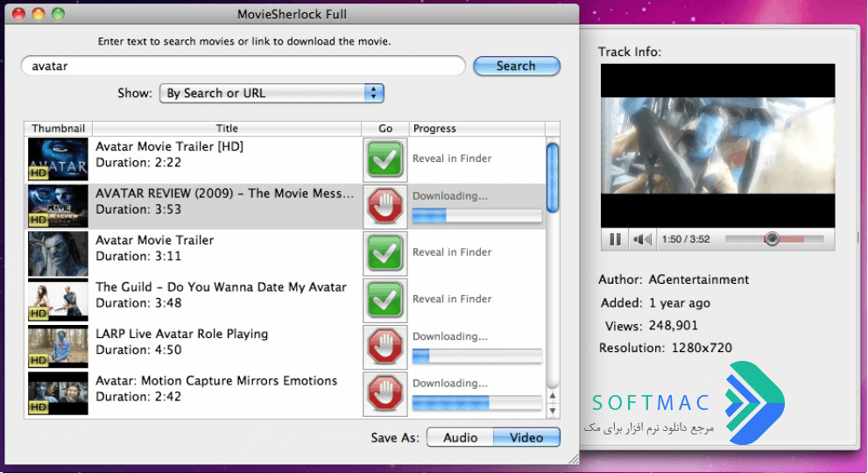Select the title AVATAR REVIEW (2009) – The Movie Mess…
The width and height of the screenshot is (868, 473).
pyautogui.click(x=225, y=194)
